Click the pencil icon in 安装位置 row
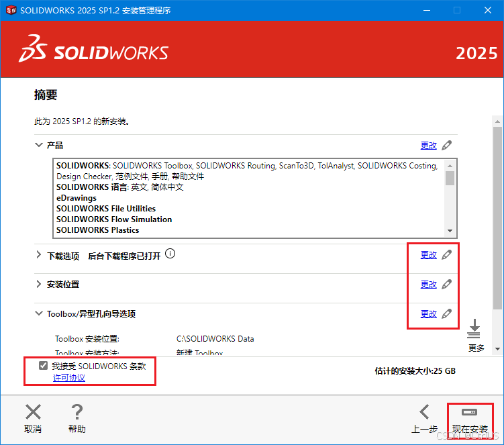The image size is (504, 445). [x=446, y=284]
